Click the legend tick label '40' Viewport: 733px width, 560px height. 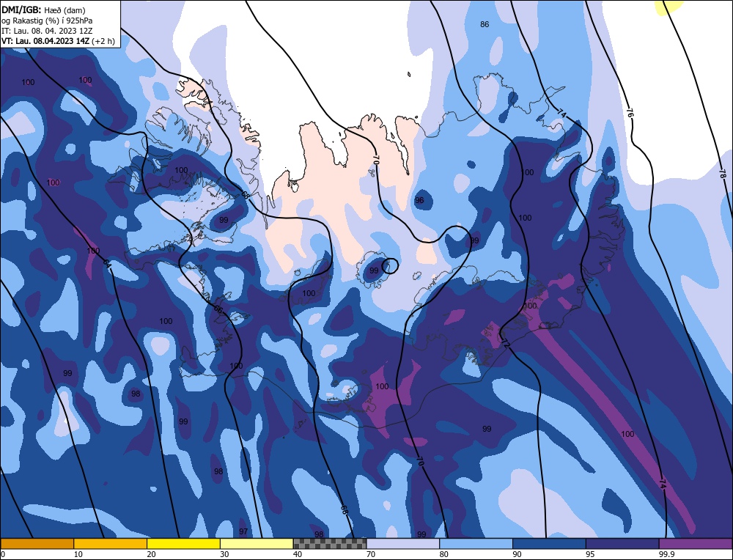pyautogui.click(x=298, y=554)
